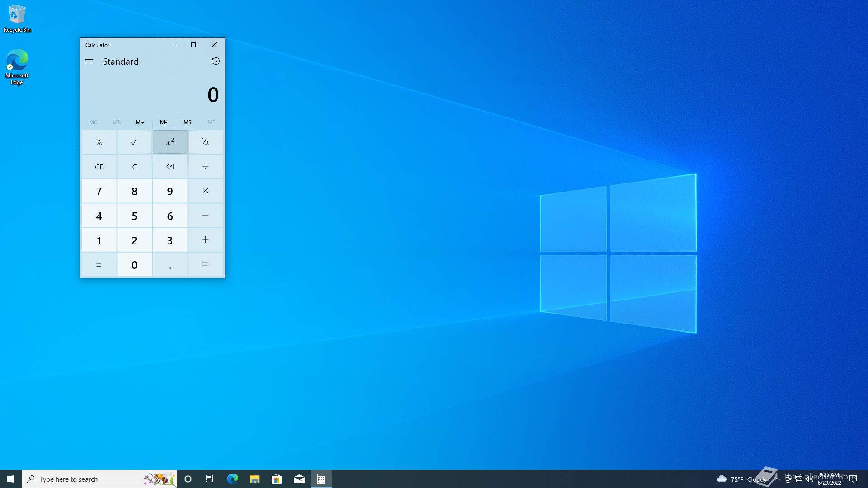Viewport: 868px width, 488px height.
Task: Click the M- memory subtract button
Action: tap(164, 122)
